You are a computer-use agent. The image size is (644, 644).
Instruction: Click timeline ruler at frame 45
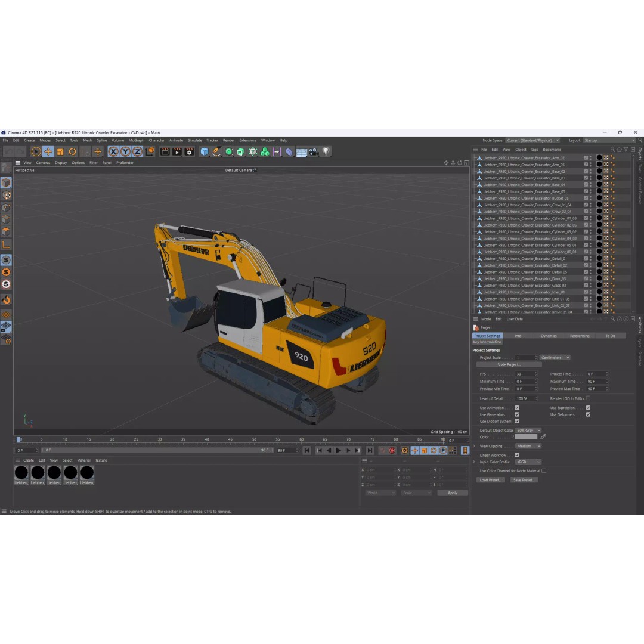pos(230,440)
